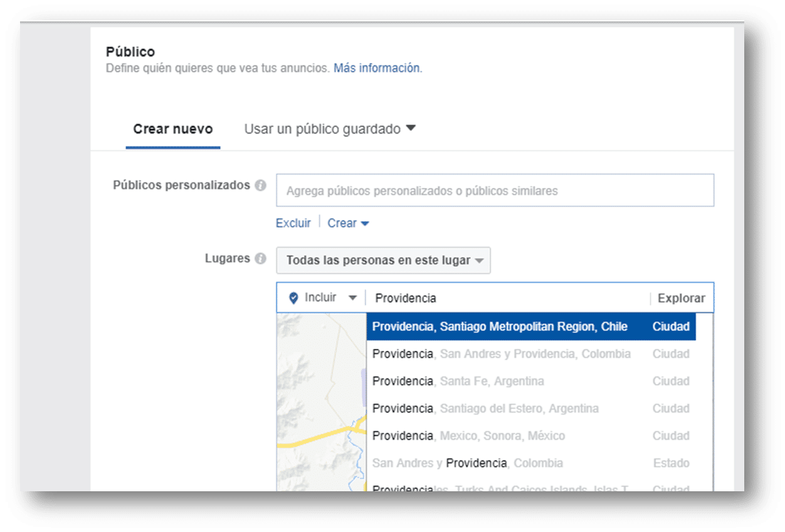
Task: Click the map preview under Lugares
Action: [x=321, y=402]
